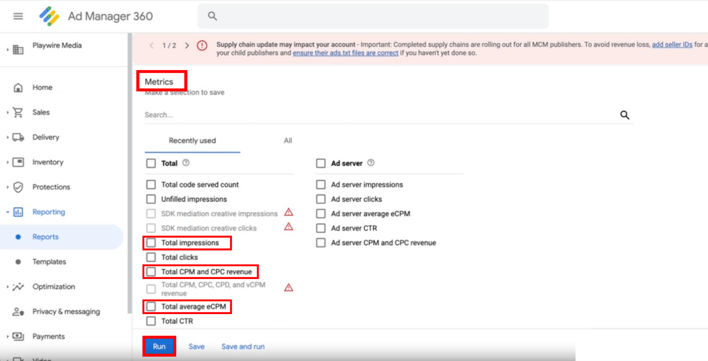Check the Total CTR checkbox
This screenshot has width=708, height=361.
point(151,321)
